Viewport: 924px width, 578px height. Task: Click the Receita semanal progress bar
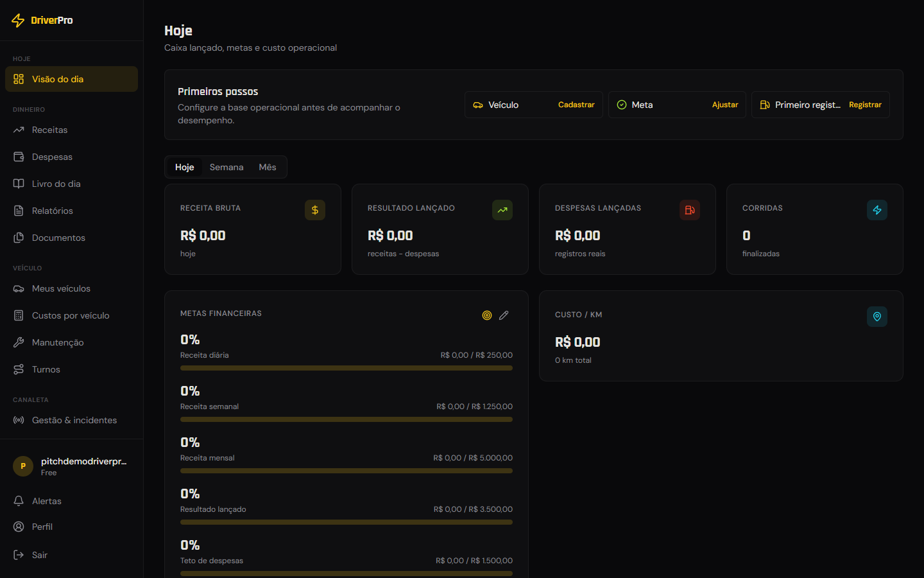[x=346, y=419]
